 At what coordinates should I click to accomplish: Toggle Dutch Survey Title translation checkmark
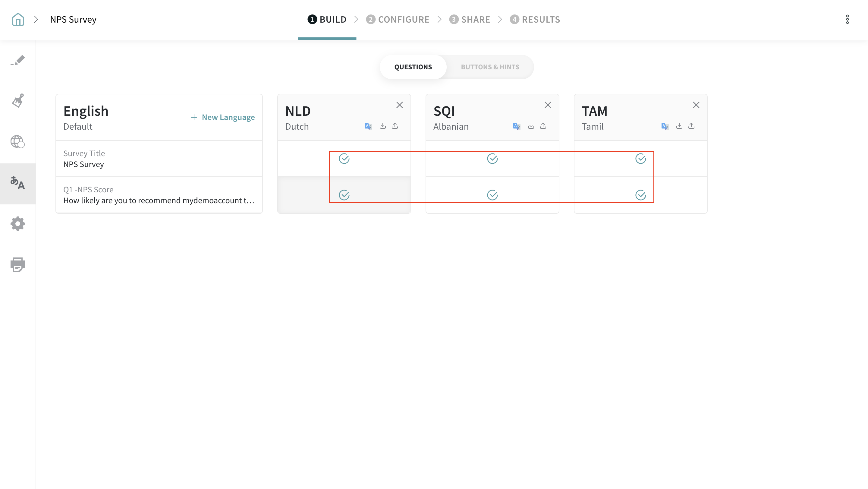[x=344, y=158]
